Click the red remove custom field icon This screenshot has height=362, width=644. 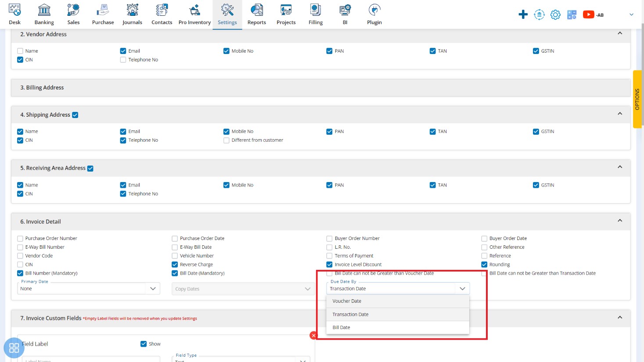point(313,335)
